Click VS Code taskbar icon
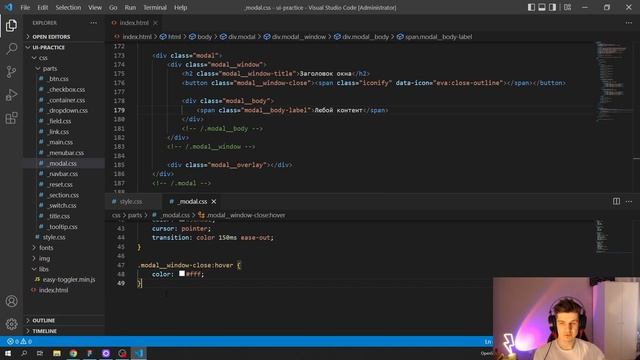 click(x=139, y=353)
